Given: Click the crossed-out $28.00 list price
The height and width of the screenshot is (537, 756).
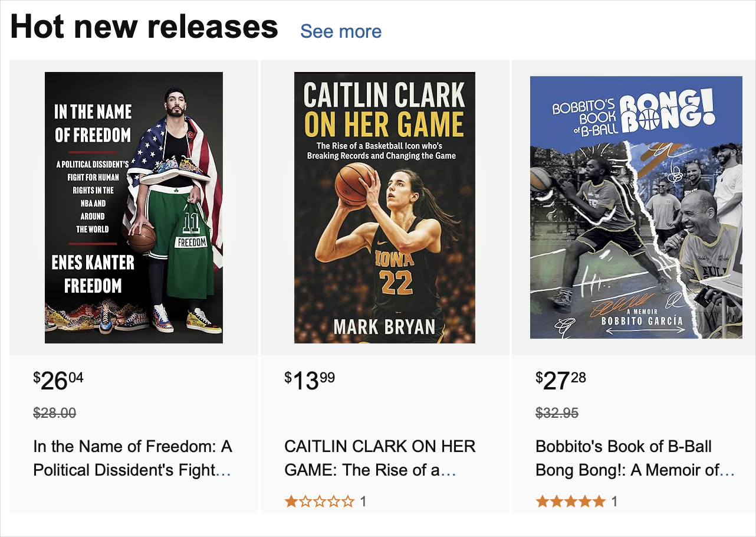Looking at the screenshot, I should (x=55, y=413).
